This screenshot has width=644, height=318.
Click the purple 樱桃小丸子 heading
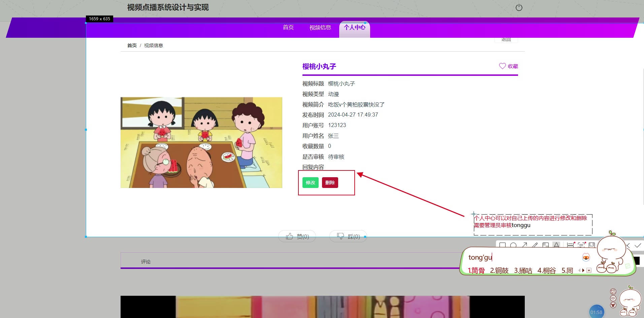point(319,66)
